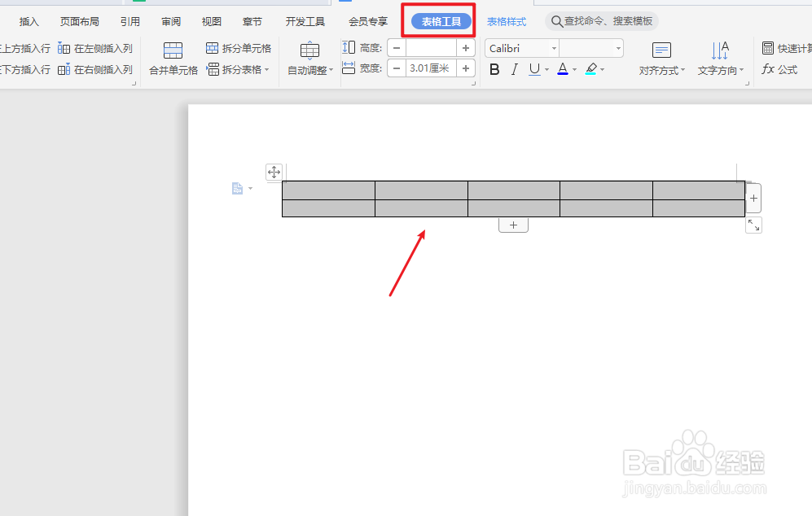Open the Calibri font family dropdown
The width and height of the screenshot is (812, 516).
[553, 48]
